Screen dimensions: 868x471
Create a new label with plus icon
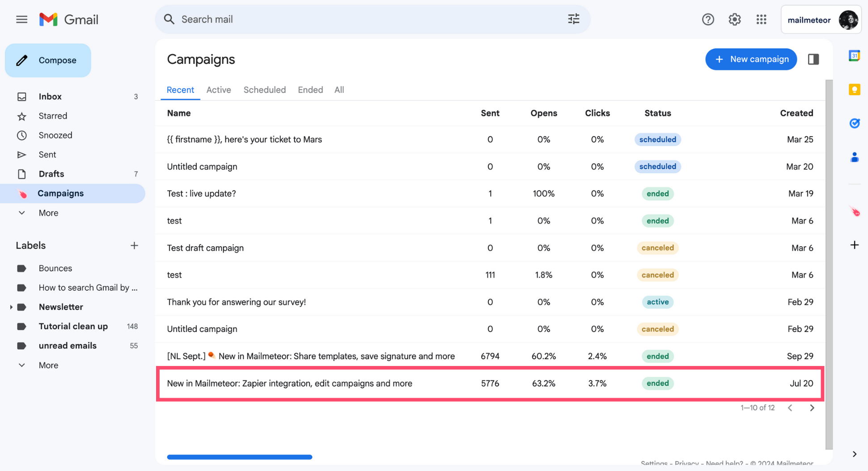[x=134, y=245]
